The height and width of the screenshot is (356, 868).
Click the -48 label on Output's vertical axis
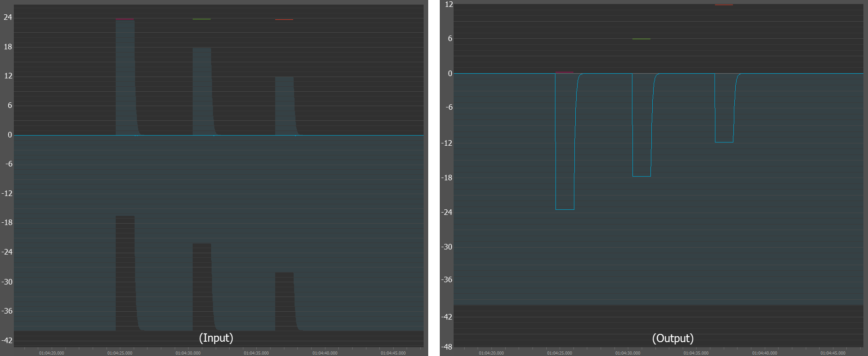click(x=447, y=347)
